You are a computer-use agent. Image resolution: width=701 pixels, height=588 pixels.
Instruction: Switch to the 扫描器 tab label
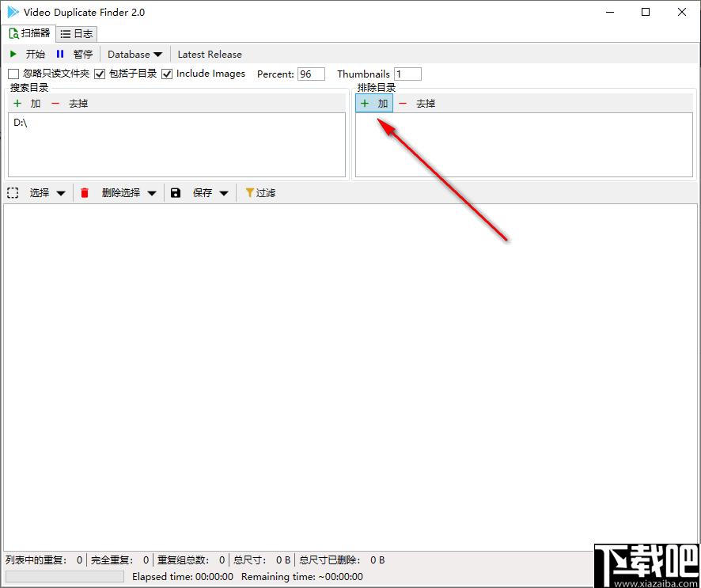(36, 33)
